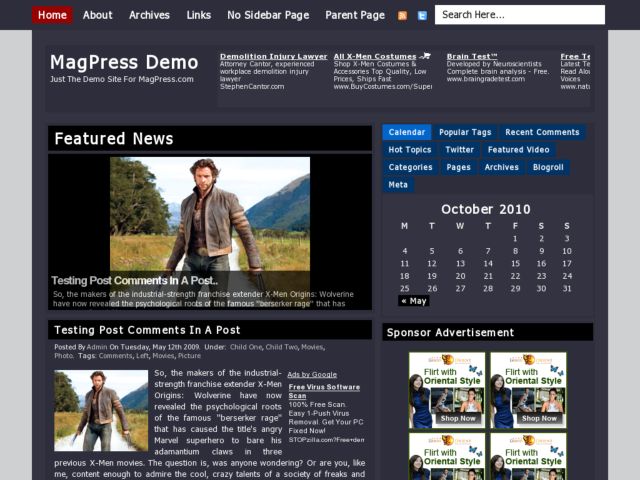The height and width of the screenshot is (480, 640).
Task: Click the Sponsor Advertisement heading
Action: 450,333
